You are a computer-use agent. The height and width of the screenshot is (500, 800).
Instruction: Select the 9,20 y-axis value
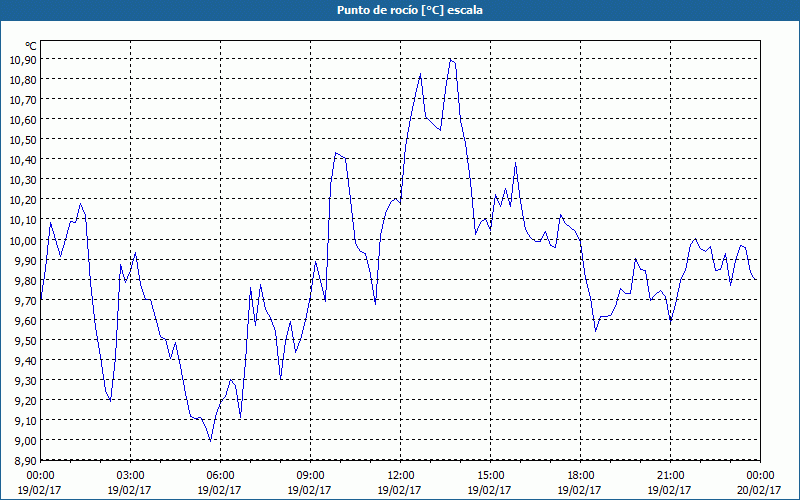click(26, 401)
